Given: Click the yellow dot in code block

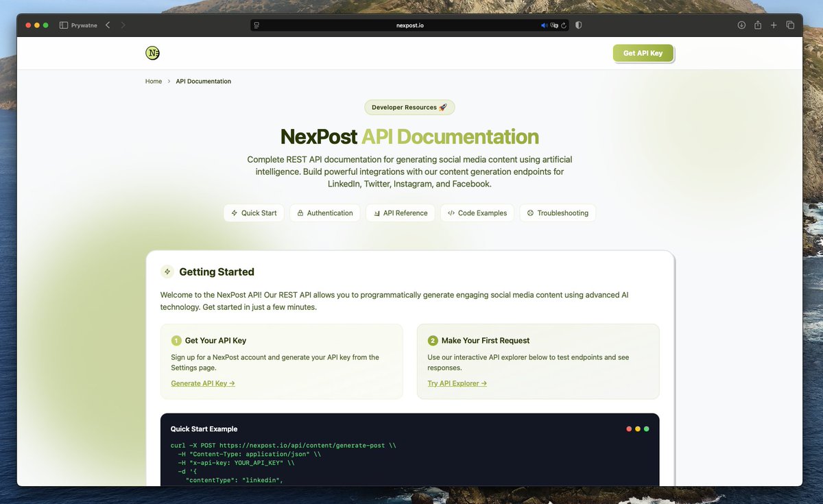Looking at the screenshot, I should (638, 429).
